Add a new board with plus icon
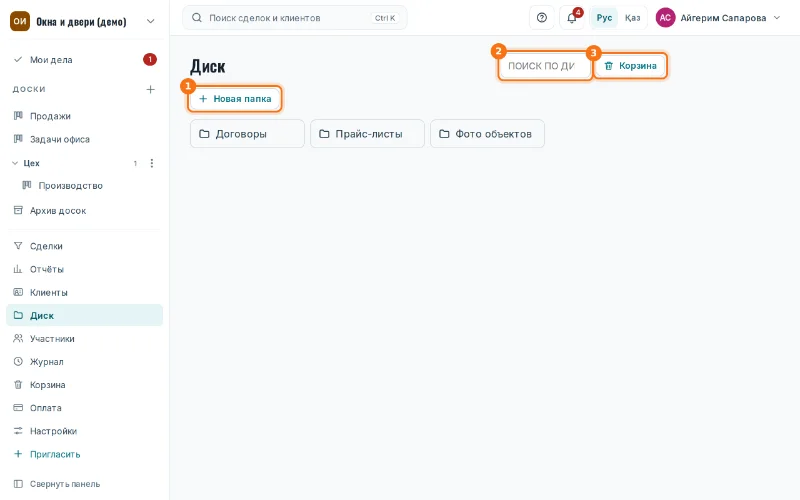 151,89
